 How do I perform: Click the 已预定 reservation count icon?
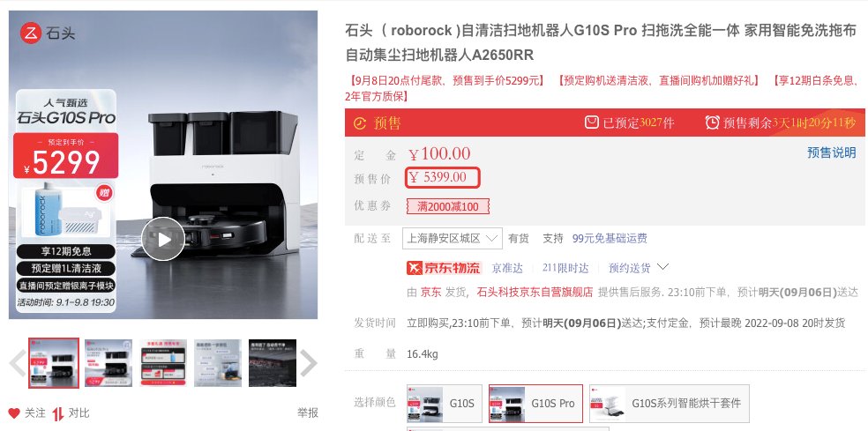(x=592, y=122)
